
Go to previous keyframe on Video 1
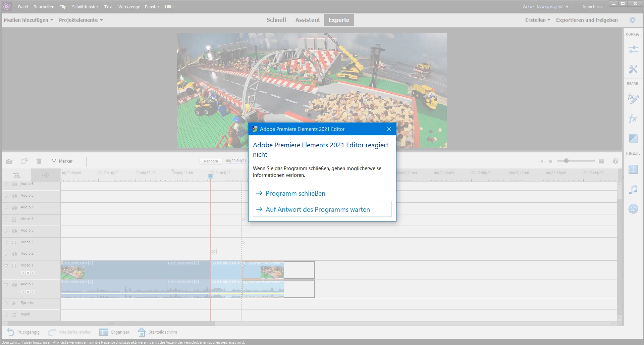coord(23,273)
